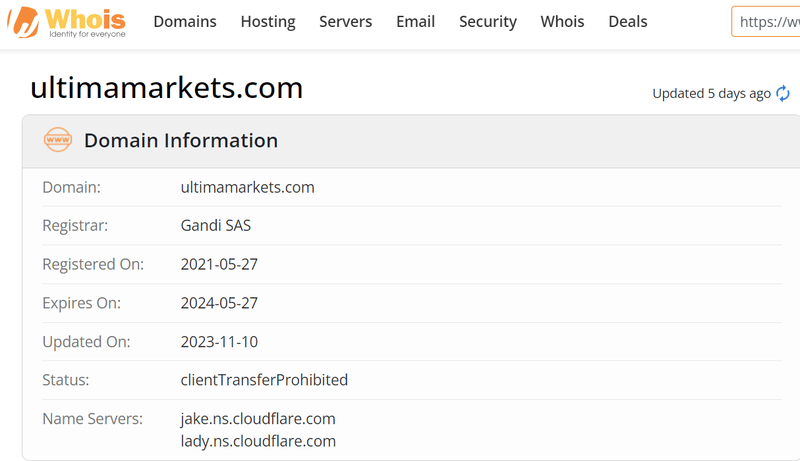
Task: Refresh the Whois record with the blue icon
Action: coord(783,93)
